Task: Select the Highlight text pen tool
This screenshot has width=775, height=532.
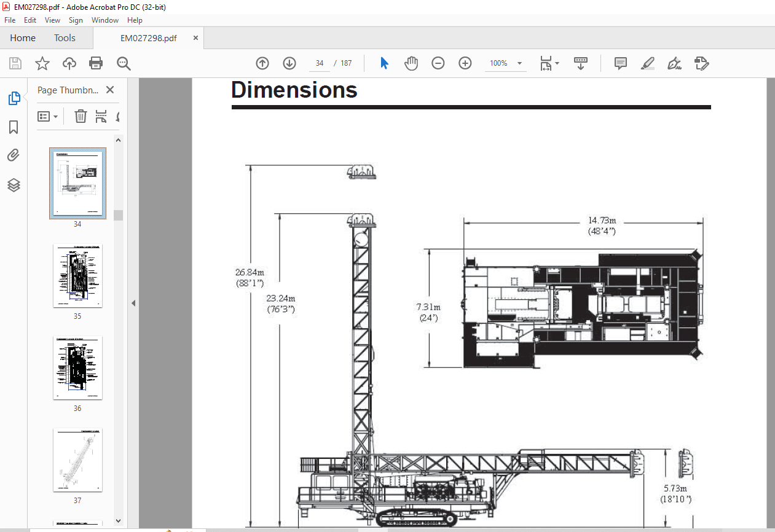Action: [x=648, y=63]
